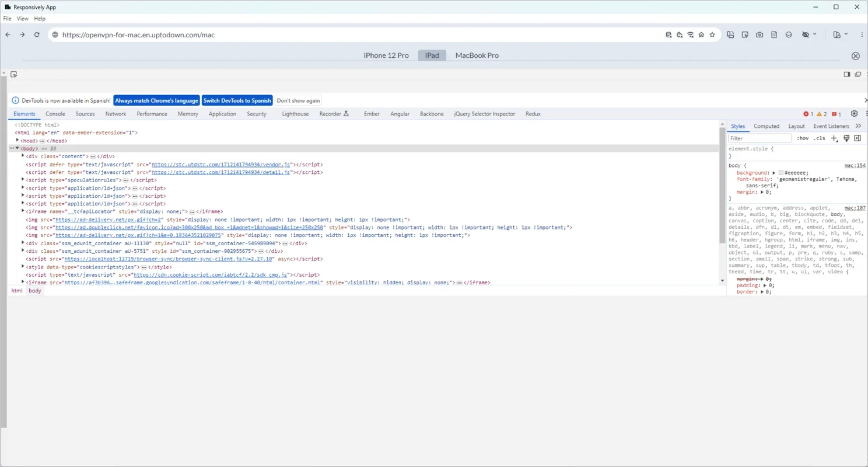Toggle the .cls element classes button
The height and width of the screenshot is (467, 868).
820,138
